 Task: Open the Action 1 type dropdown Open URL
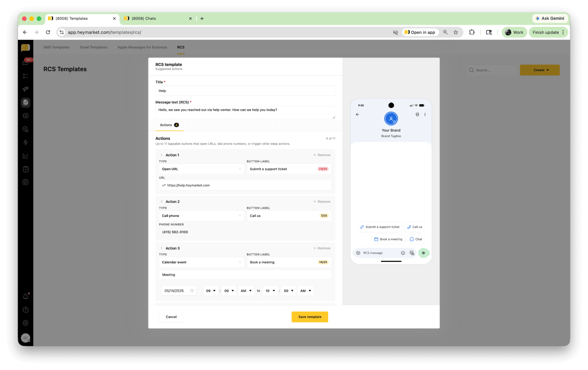(x=201, y=169)
